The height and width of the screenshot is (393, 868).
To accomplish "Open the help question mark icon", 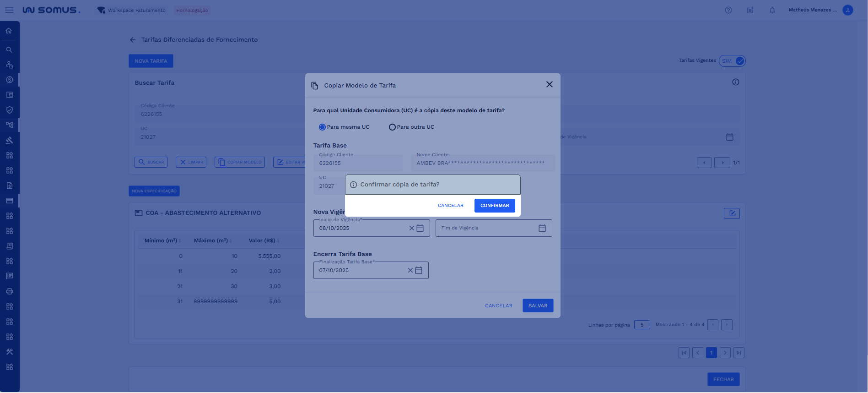I will point(728,10).
